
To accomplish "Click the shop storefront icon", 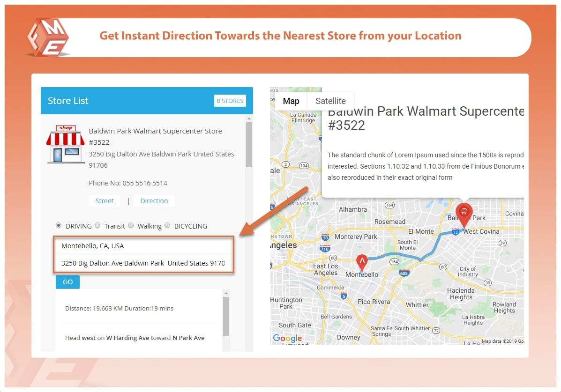I will point(66,144).
